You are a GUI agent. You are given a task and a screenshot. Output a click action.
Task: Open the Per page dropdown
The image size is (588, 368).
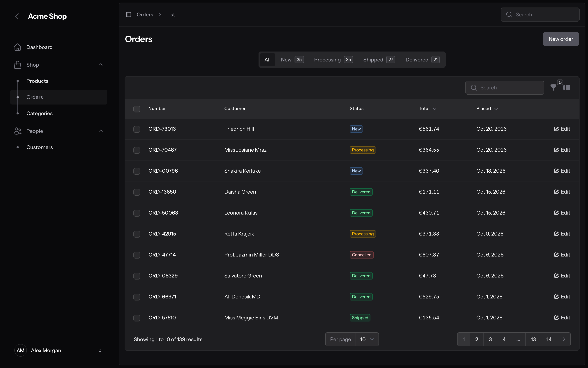coord(367,339)
